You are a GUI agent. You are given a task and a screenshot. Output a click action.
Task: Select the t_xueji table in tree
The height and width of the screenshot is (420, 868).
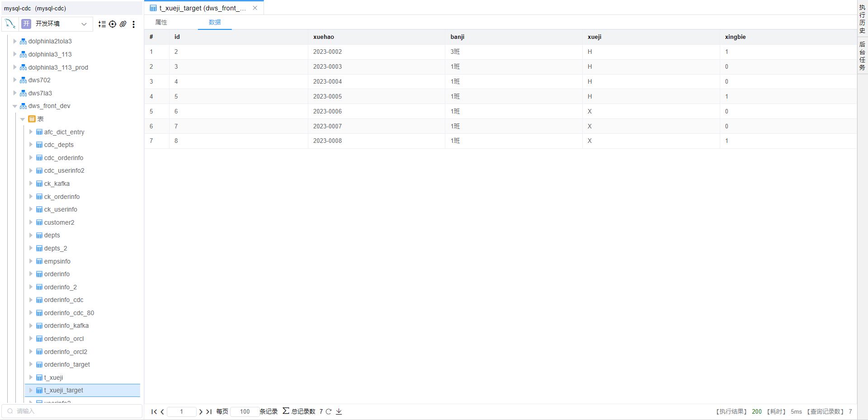(x=54, y=378)
